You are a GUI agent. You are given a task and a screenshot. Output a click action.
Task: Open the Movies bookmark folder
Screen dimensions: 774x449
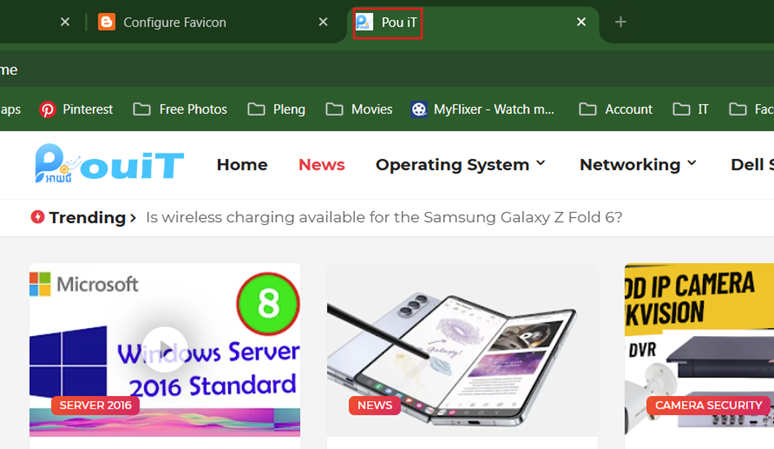click(359, 110)
